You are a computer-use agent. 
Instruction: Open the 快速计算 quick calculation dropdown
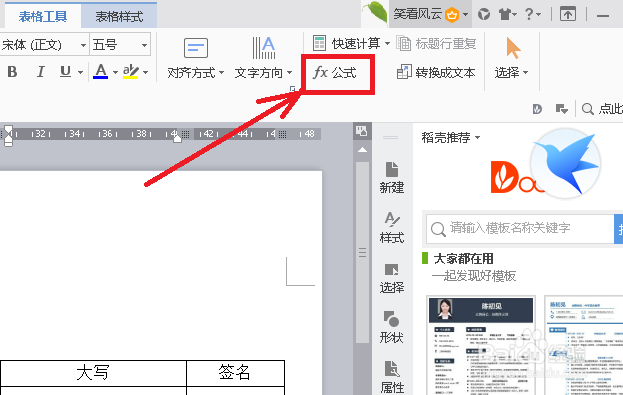351,43
